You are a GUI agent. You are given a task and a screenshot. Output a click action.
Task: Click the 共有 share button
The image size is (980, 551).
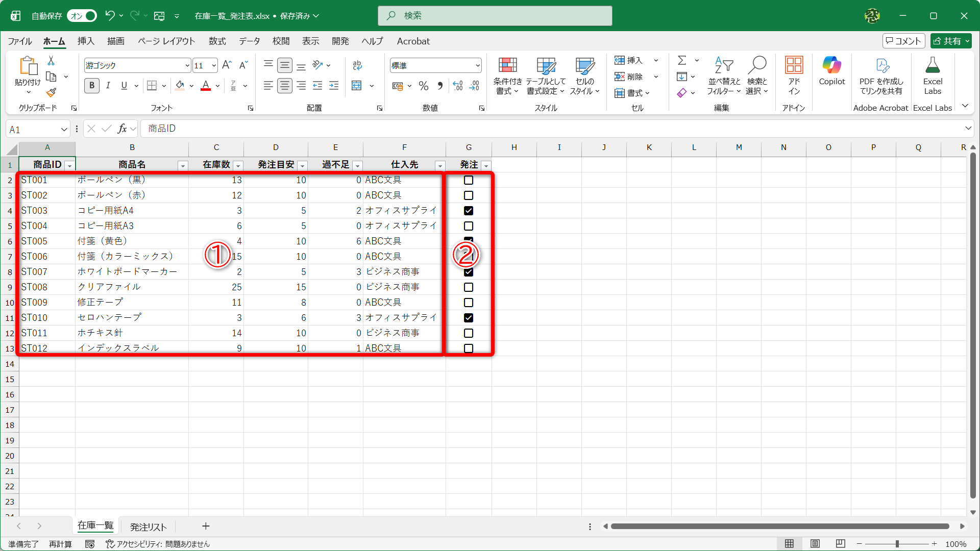pos(948,41)
